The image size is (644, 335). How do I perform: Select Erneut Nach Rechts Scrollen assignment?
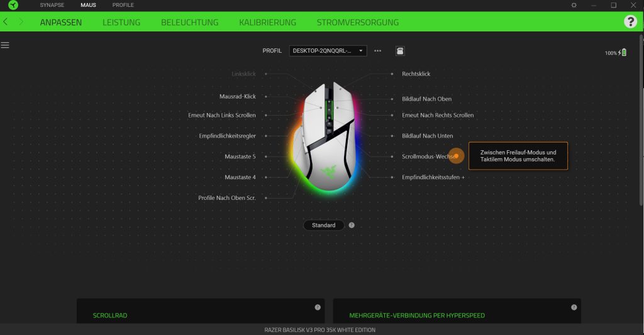pyautogui.click(x=438, y=116)
